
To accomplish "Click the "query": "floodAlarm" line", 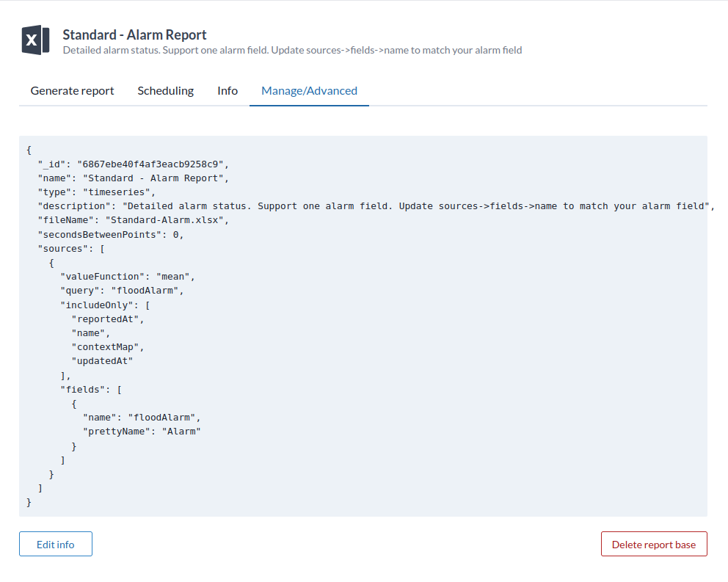I will click(x=121, y=291).
